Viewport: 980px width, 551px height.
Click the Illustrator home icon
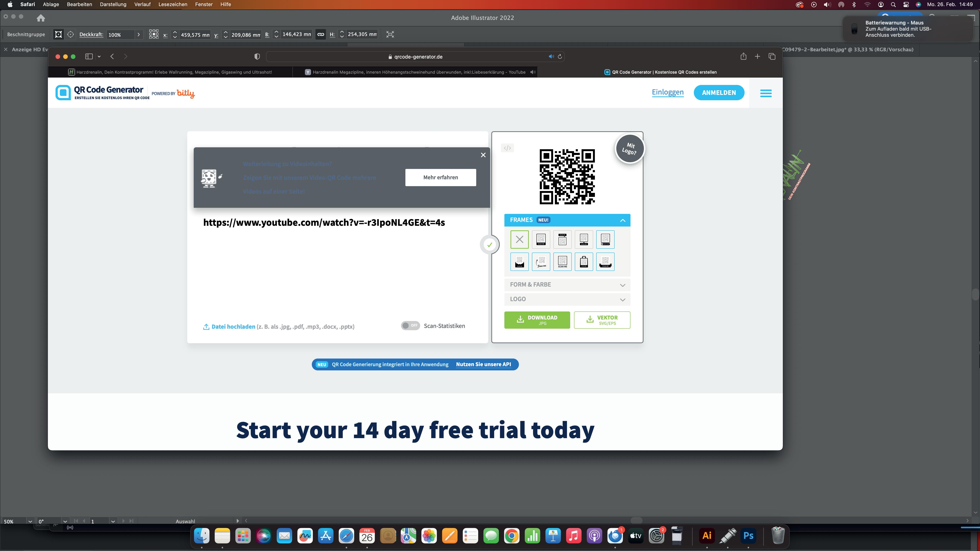point(41,18)
